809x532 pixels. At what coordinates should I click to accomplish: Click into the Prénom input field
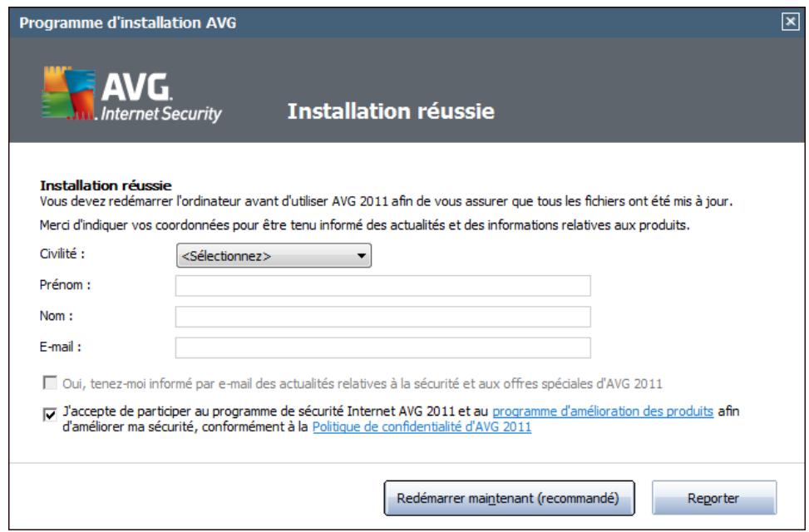tap(382, 286)
